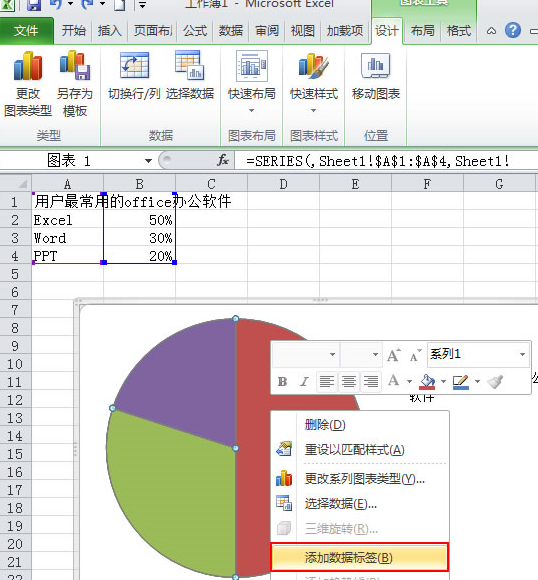538x580 pixels.
Task: Click the Select All corner of the worksheet
Action: (16, 184)
